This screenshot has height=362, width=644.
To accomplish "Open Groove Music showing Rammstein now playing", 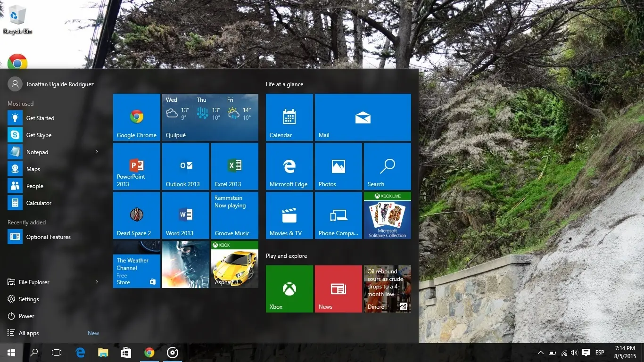I will pos(234,215).
